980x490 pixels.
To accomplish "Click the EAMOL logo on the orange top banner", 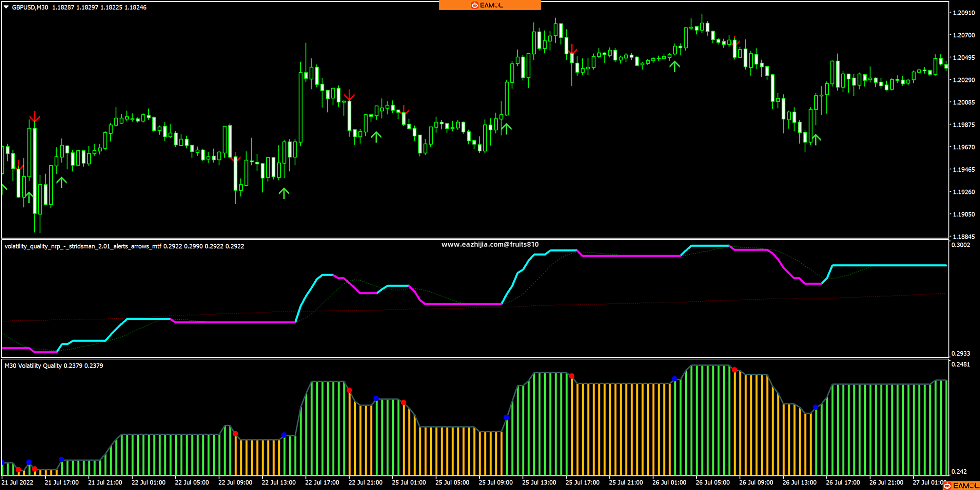I will pyautogui.click(x=487, y=5).
